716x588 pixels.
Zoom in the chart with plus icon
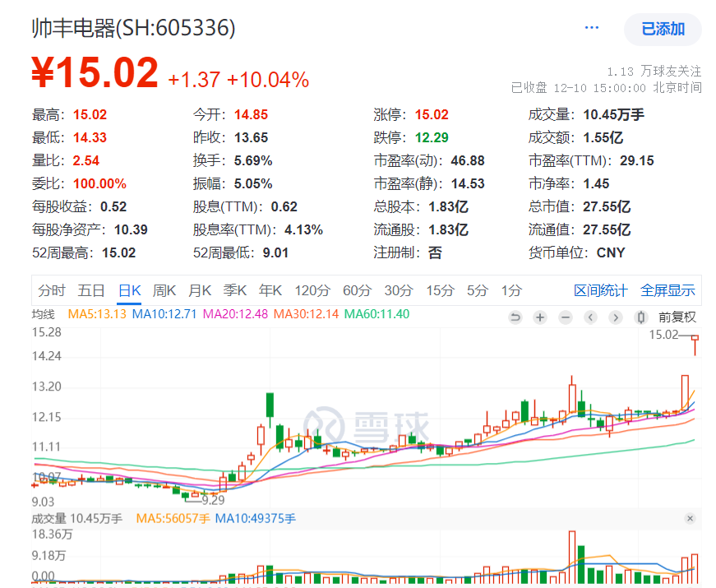[x=540, y=317]
